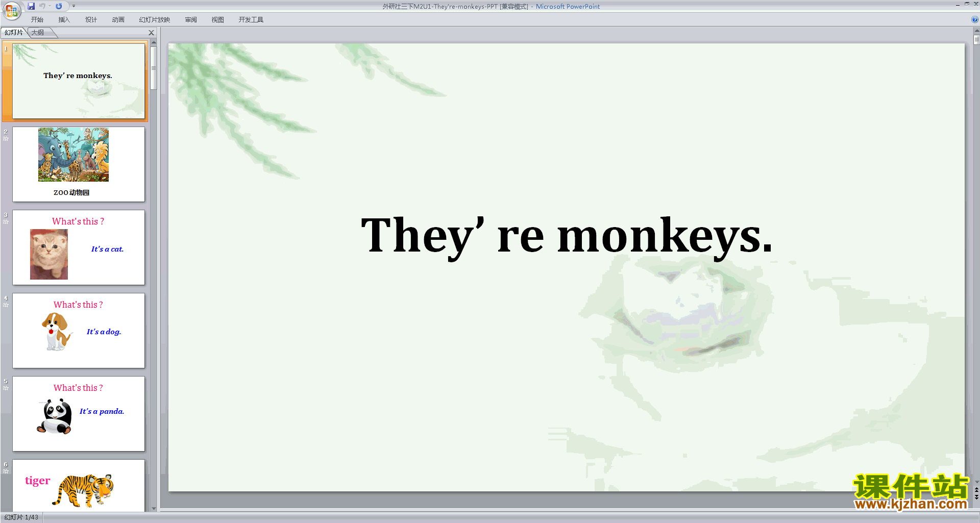
Task: Open the 插入 ribbon tab
Action: coord(64,20)
